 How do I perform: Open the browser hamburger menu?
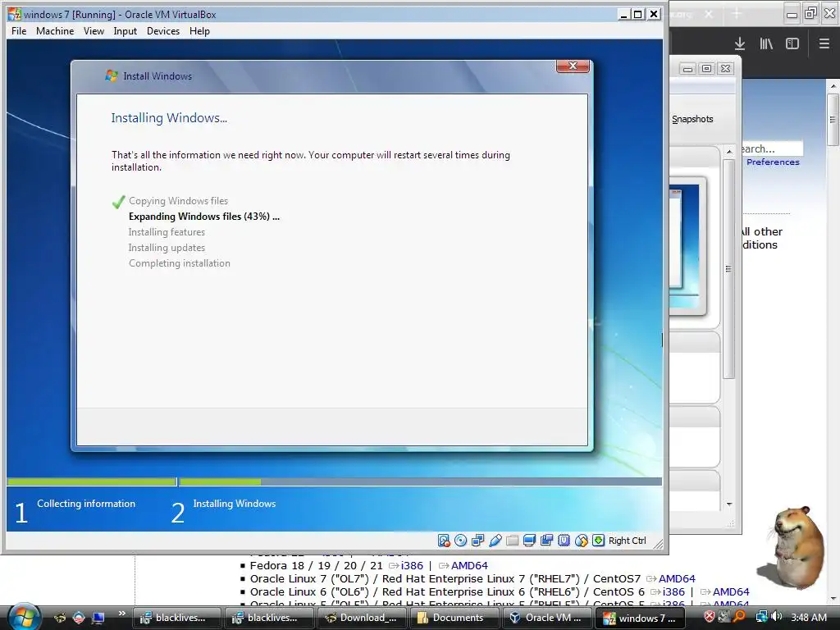(824, 44)
